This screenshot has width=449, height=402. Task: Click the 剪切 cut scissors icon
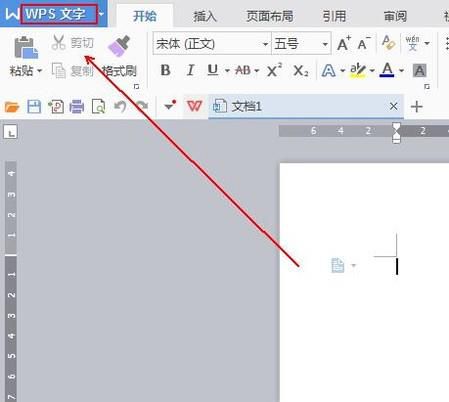(x=59, y=42)
